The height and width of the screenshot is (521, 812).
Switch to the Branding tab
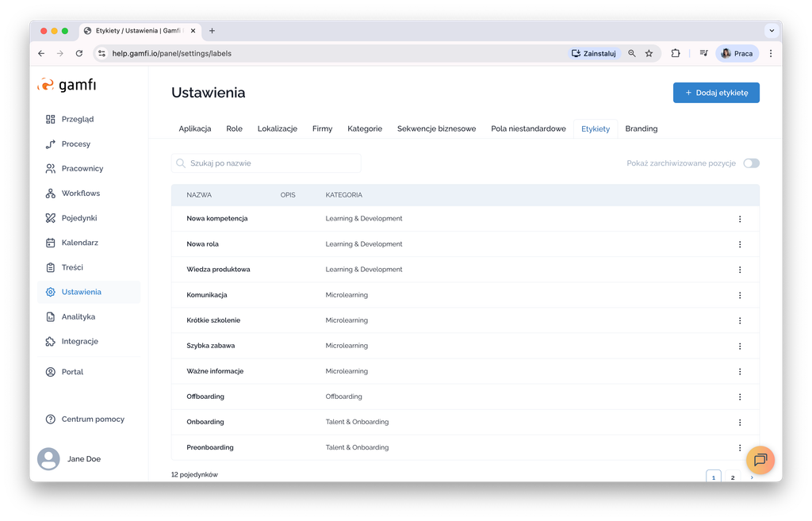point(641,128)
